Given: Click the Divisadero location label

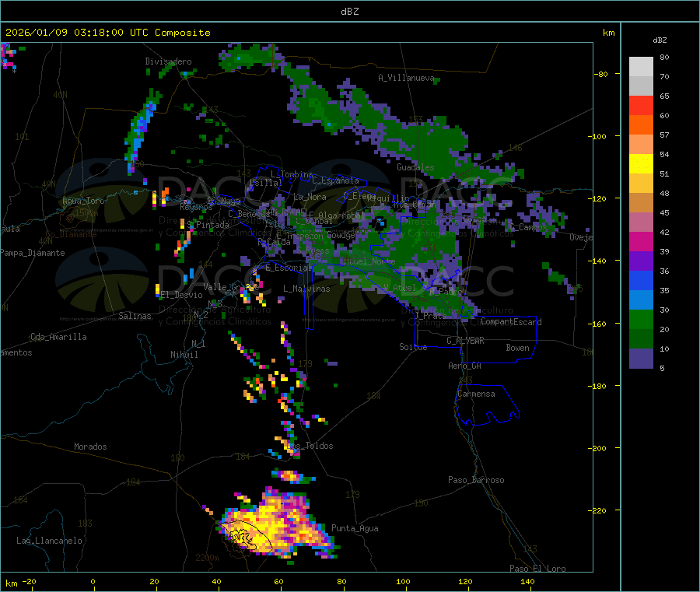Looking at the screenshot, I should 168,61.
